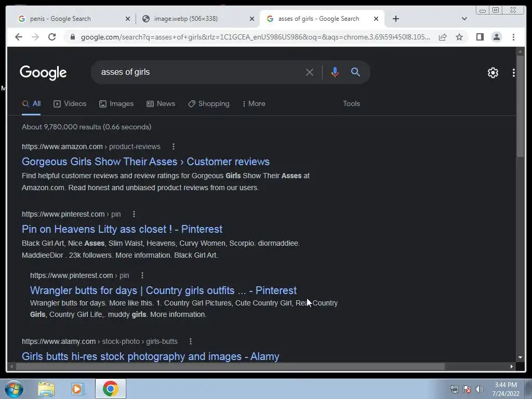Click the Chrome address bar URL
This screenshot has height=399, width=532.
coord(255,37)
